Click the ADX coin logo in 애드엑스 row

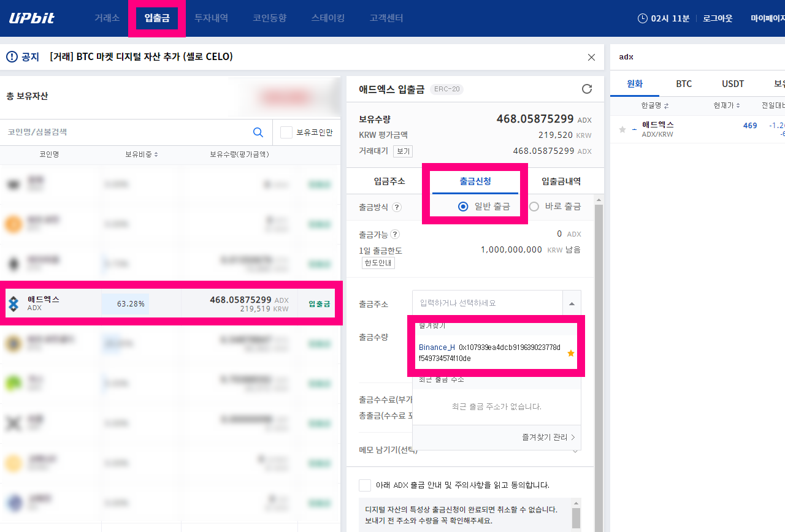(x=14, y=303)
